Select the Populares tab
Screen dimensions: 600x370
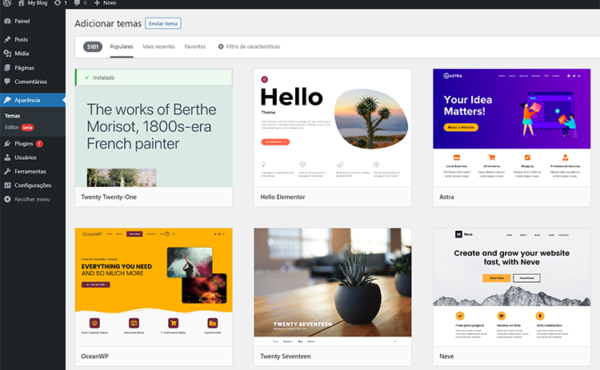[x=121, y=47]
